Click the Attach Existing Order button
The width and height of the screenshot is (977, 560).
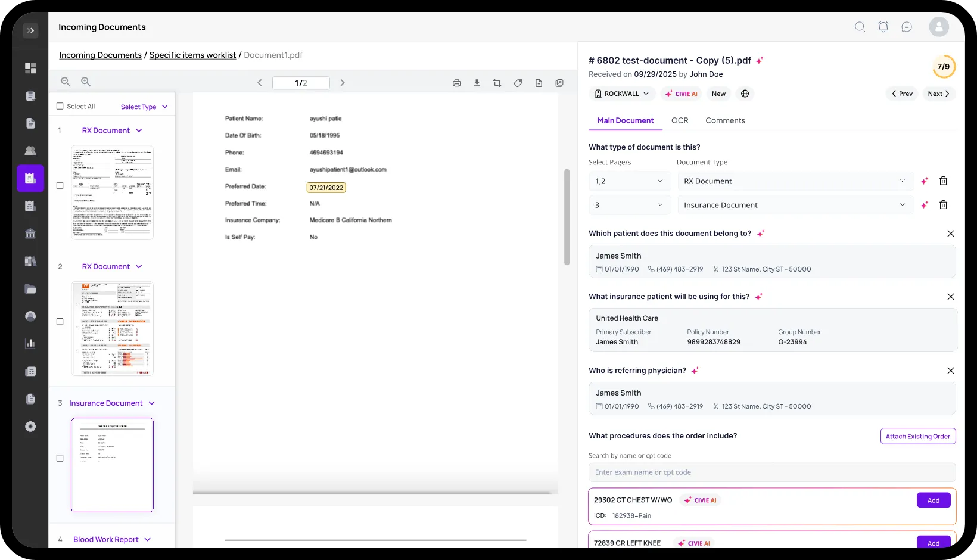(917, 436)
